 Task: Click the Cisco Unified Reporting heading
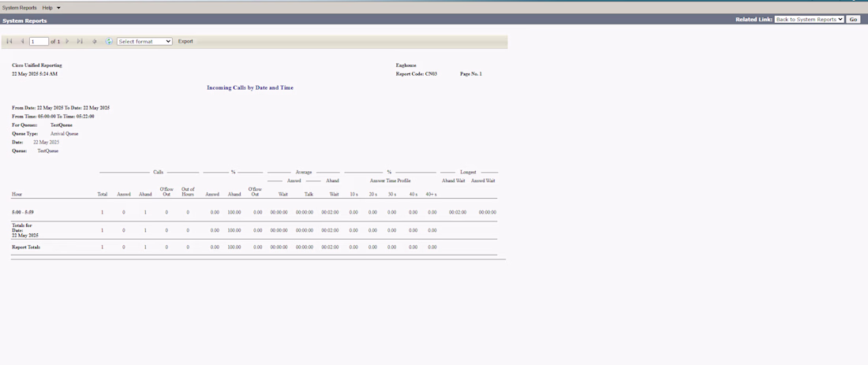[x=37, y=65]
